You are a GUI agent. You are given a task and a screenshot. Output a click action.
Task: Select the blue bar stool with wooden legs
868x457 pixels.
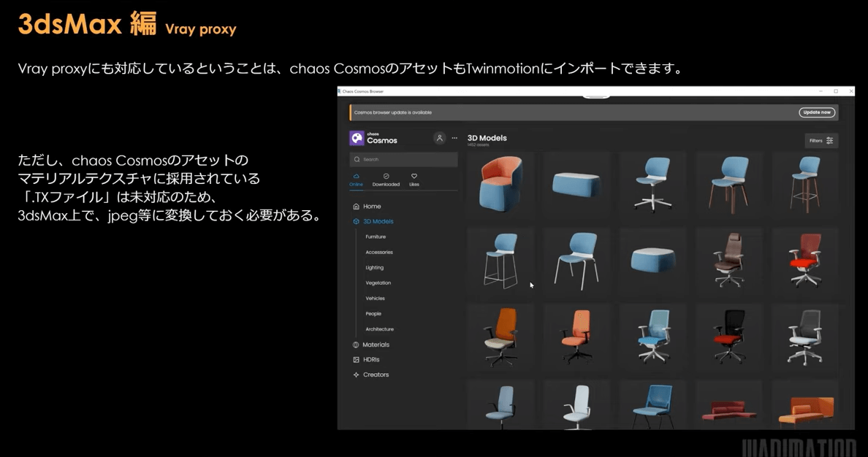click(805, 184)
